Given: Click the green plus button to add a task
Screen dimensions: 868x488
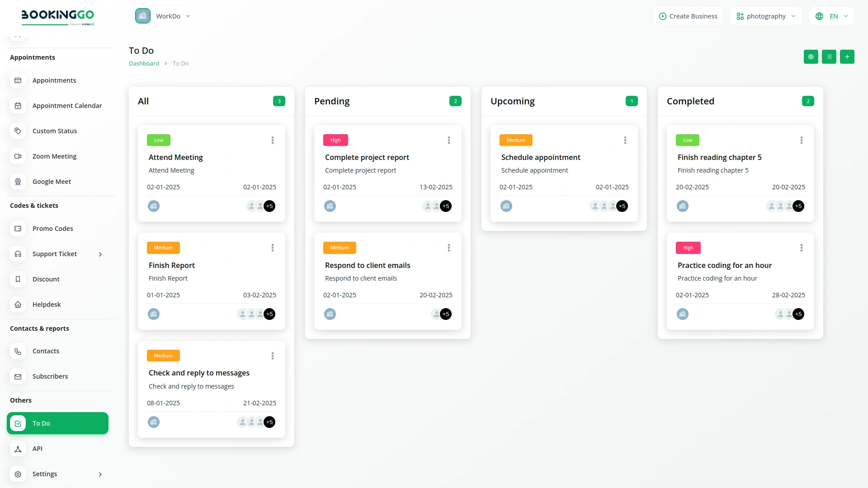Looking at the screenshot, I should point(848,56).
